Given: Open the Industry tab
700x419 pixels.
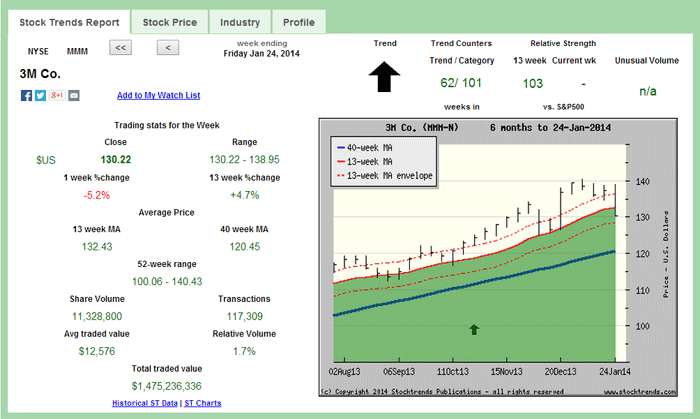Looking at the screenshot, I should [240, 22].
